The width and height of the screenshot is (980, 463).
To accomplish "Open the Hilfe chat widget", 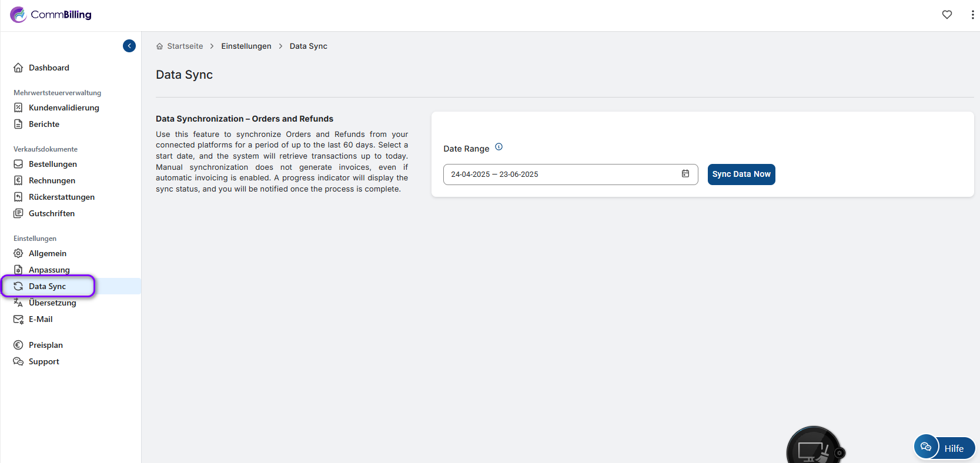I will 944,448.
